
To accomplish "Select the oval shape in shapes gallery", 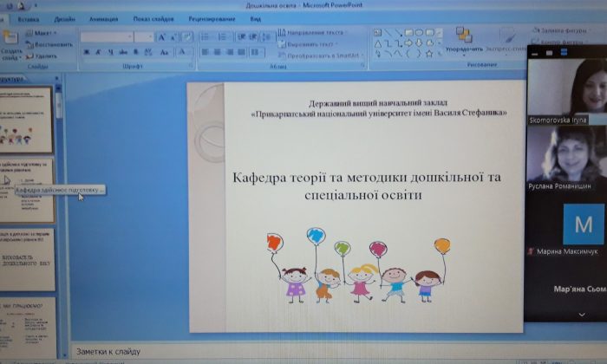I will coord(420,33).
